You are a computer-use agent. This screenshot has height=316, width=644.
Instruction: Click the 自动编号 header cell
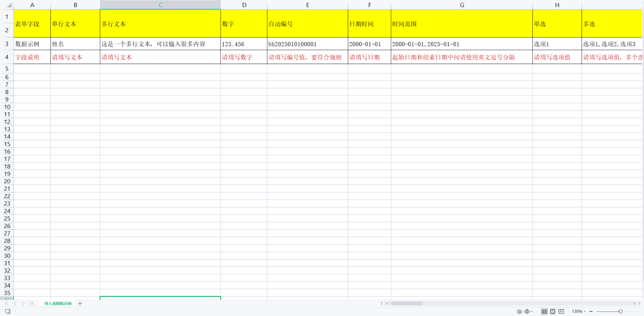(307, 24)
